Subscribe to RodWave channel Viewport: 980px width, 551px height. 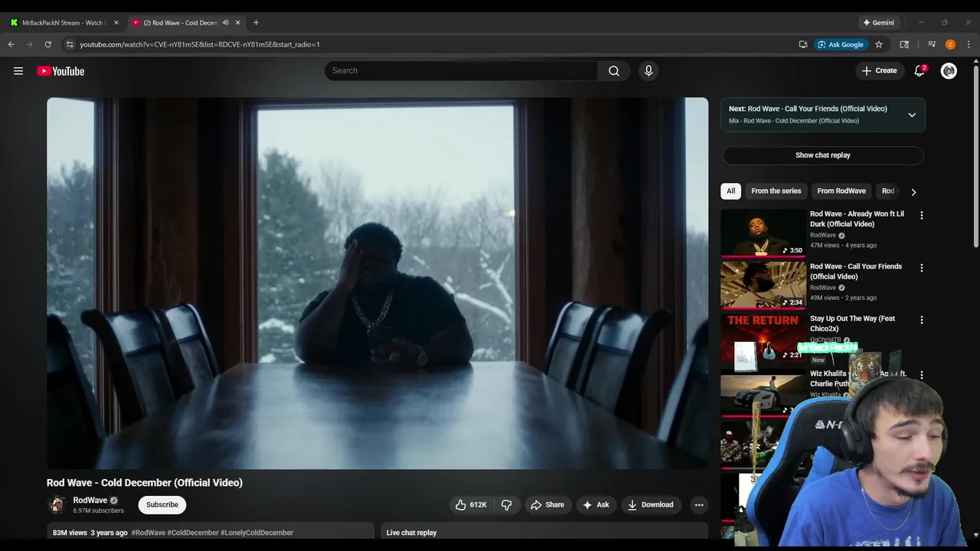tap(162, 504)
